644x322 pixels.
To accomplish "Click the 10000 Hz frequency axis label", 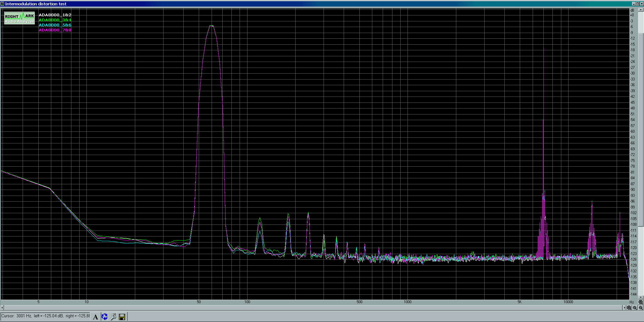I will pyautogui.click(x=568, y=302).
